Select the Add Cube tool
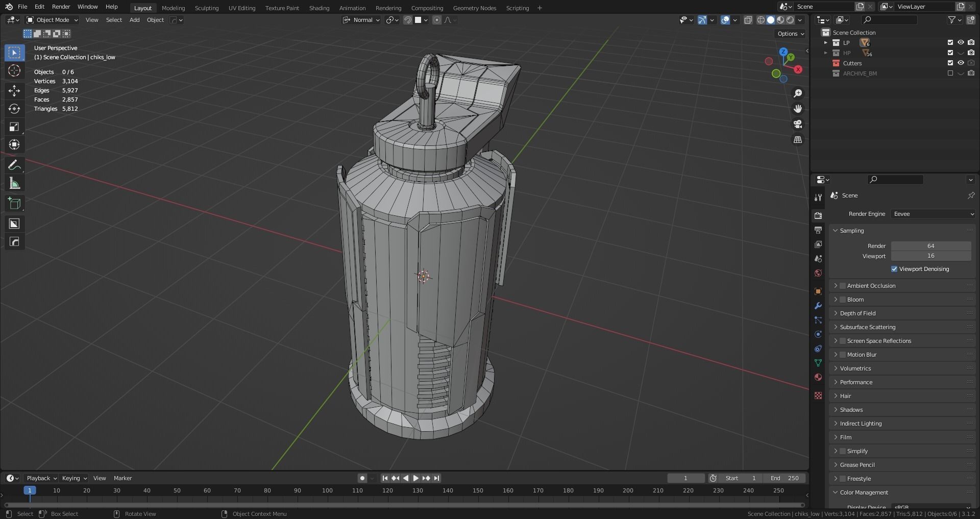Viewport: 980px width, 519px height. pyautogui.click(x=14, y=204)
